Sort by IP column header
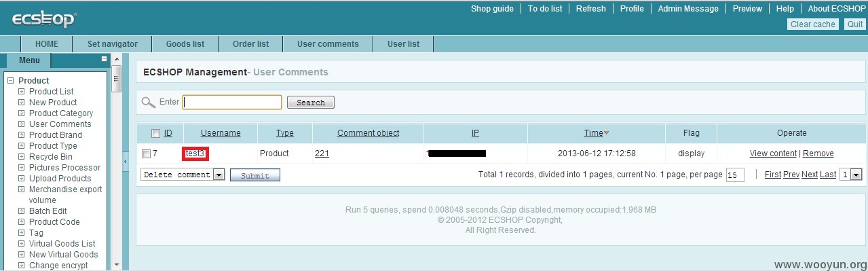 475,133
